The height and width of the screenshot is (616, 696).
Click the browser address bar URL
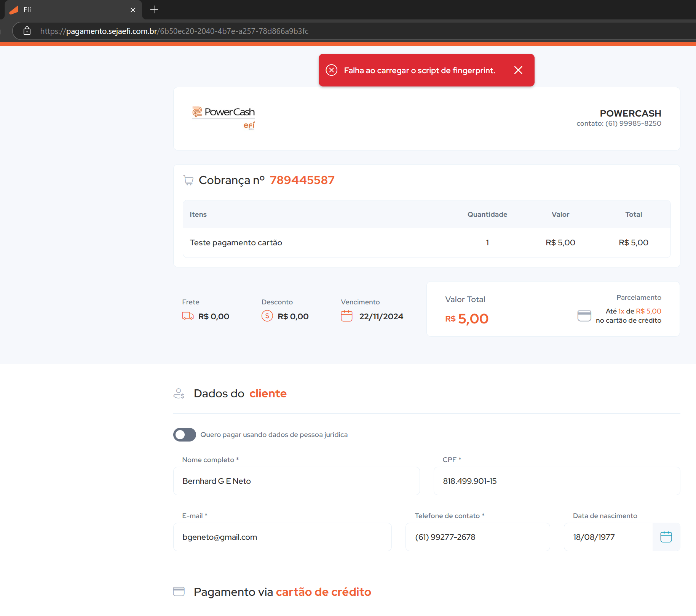tap(174, 31)
